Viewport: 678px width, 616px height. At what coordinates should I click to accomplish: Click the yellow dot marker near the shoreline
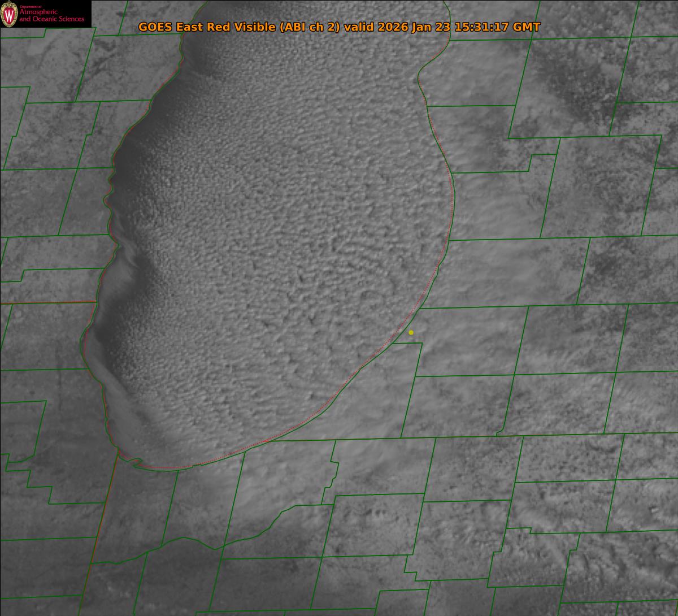click(x=411, y=333)
